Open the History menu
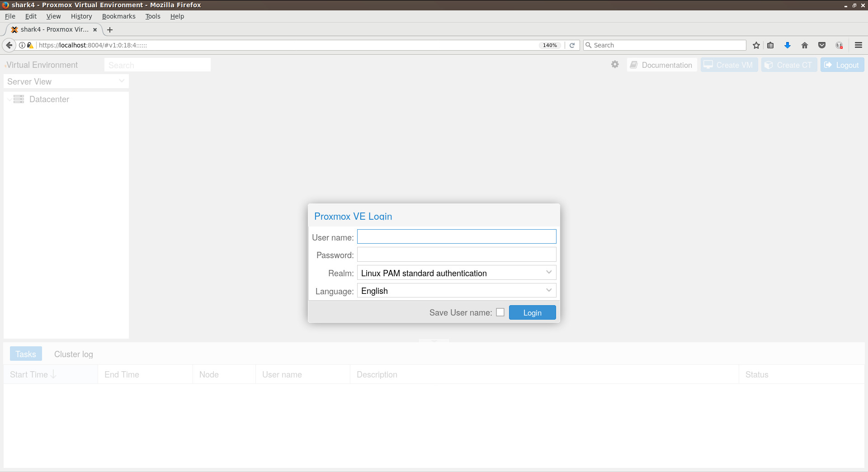This screenshot has width=868, height=472. point(81,16)
